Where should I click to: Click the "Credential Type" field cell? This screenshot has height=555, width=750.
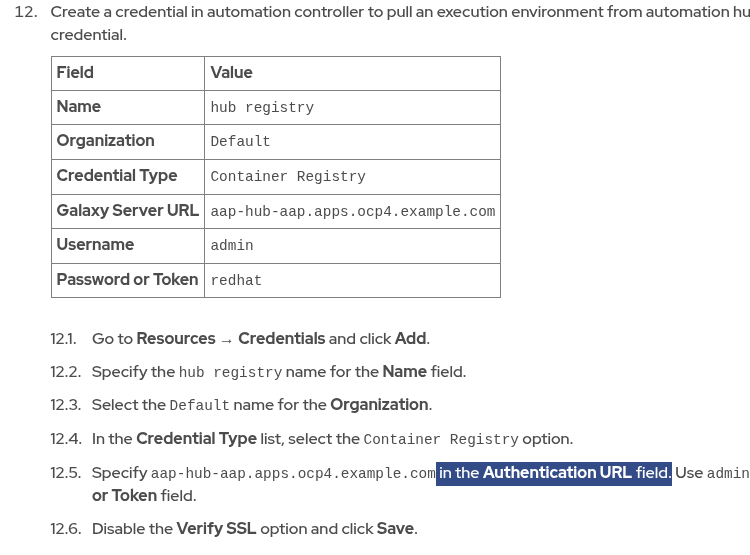point(116,176)
